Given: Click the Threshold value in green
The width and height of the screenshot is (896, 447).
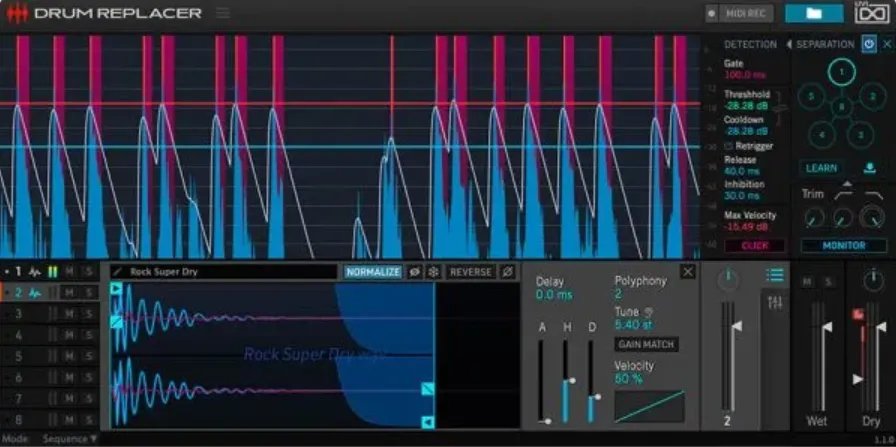Looking at the screenshot, I should [746, 106].
